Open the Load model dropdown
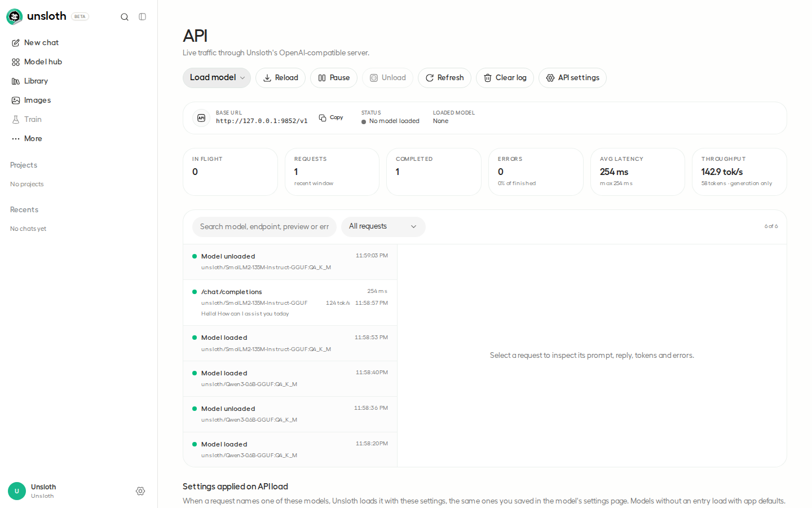 (217, 78)
